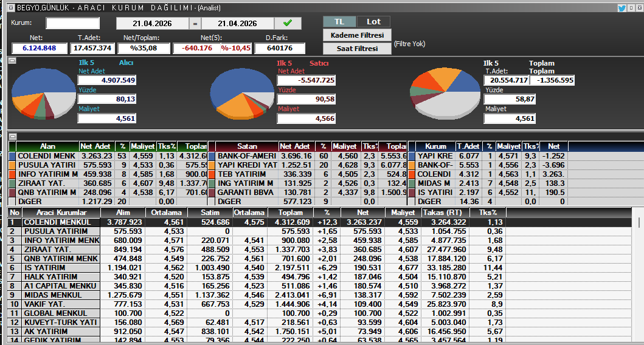Sort by the No column header
This screenshot has height=345, width=644.
tap(15, 213)
